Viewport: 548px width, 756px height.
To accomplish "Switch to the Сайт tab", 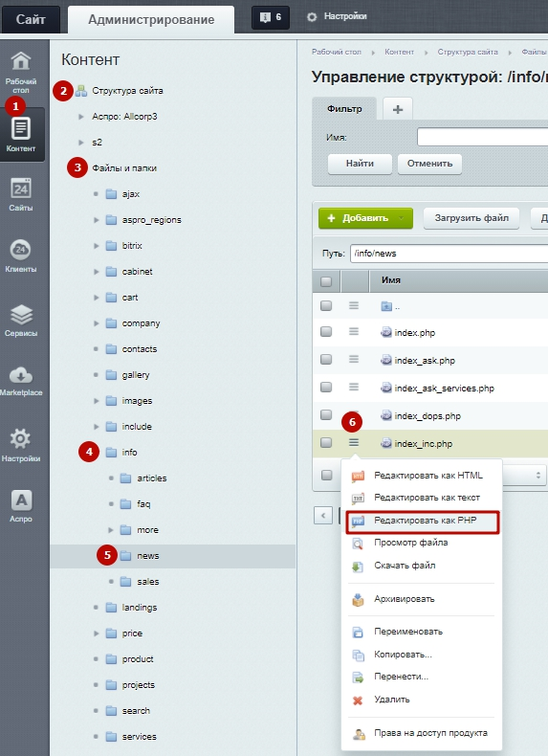I will [x=31, y=19].
